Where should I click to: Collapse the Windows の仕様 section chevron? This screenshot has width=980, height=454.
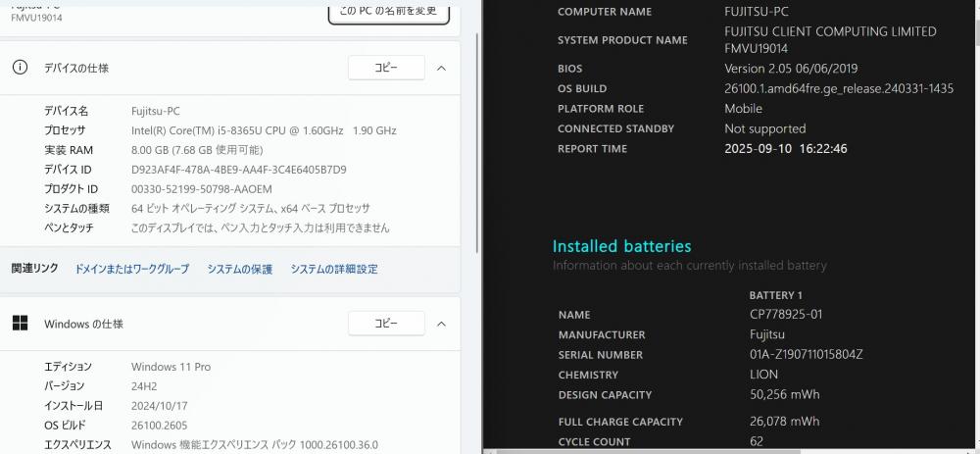441,324
